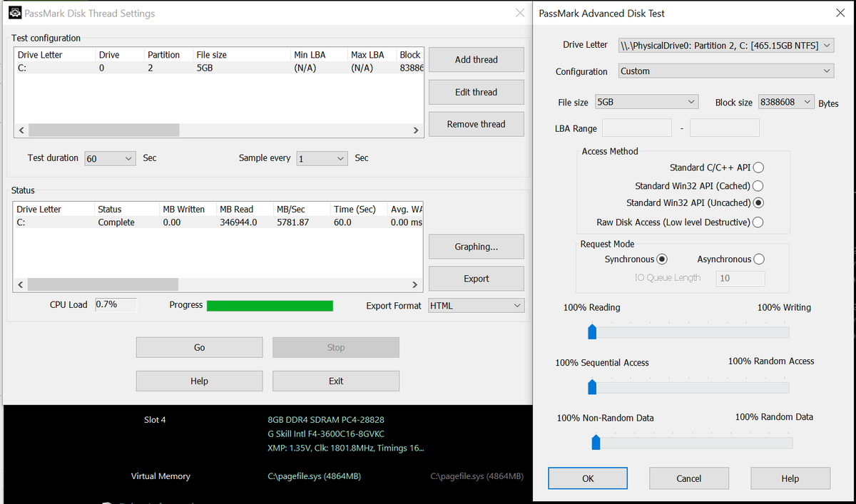Click Add thread button
This screenshot has height=504, width=856.
tap(477, 60)
